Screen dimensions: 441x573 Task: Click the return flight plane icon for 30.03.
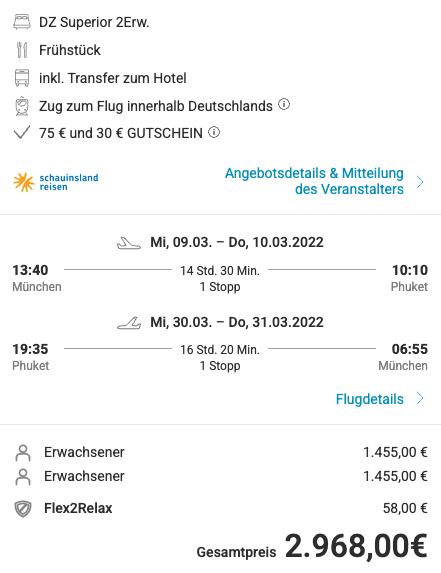pos(129,323)
